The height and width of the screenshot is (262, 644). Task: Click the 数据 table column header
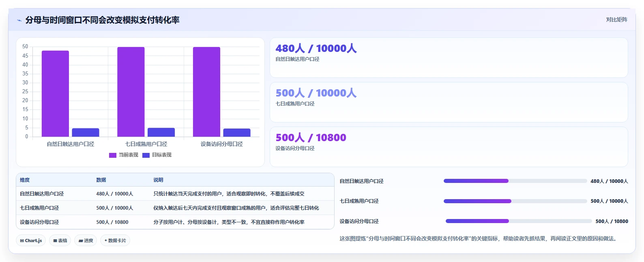click(x=101, y=180)
